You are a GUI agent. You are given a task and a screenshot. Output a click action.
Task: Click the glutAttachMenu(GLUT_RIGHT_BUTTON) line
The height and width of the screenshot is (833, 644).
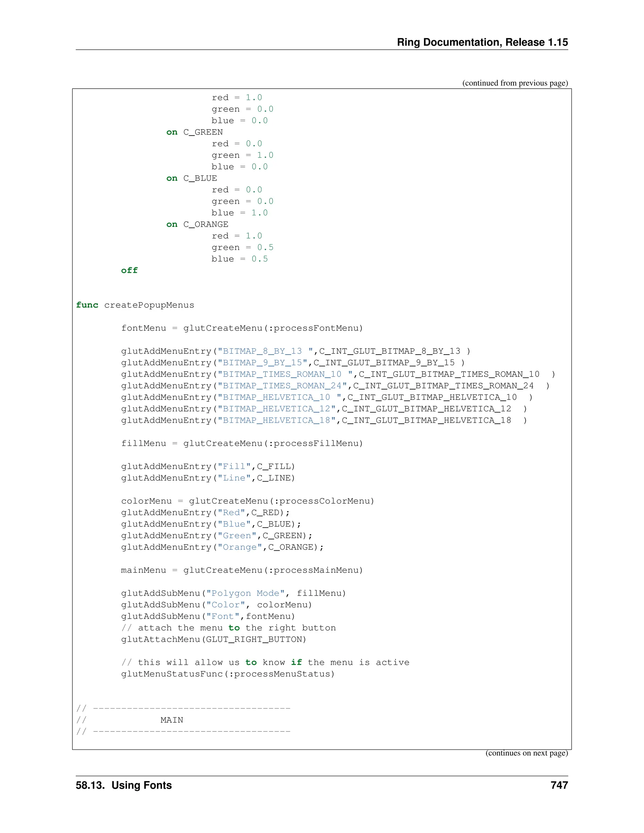coord(214,640)
